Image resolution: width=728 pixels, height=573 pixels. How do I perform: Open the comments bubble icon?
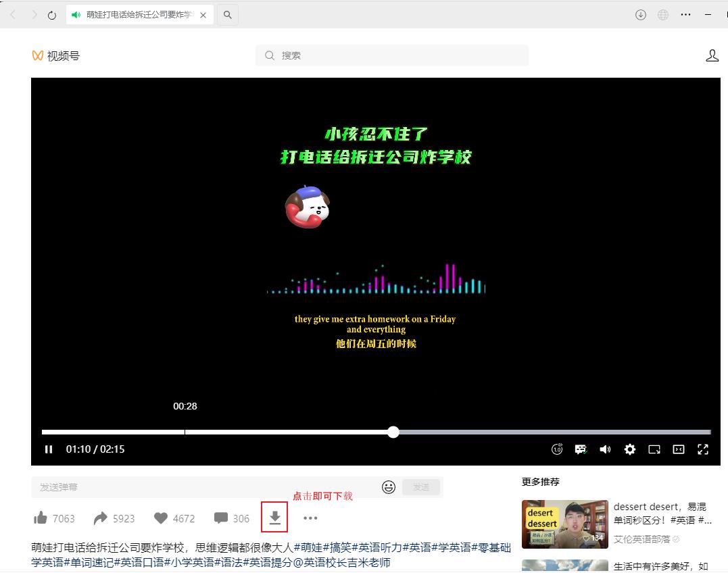221,518
